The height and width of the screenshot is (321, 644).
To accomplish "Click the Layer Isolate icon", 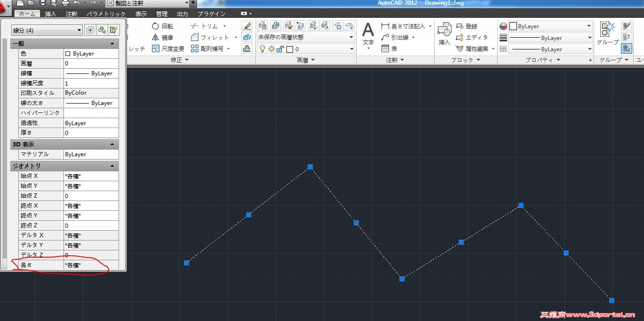I will [312, 25].
